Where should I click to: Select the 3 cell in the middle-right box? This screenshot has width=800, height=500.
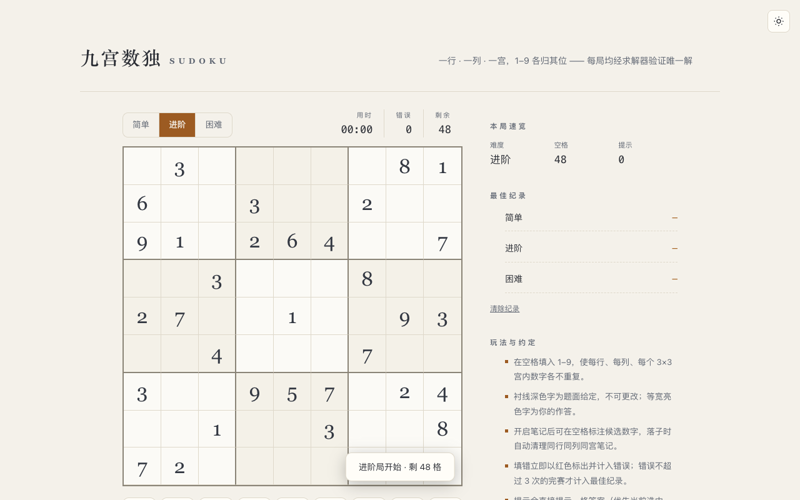click(442, 316)
